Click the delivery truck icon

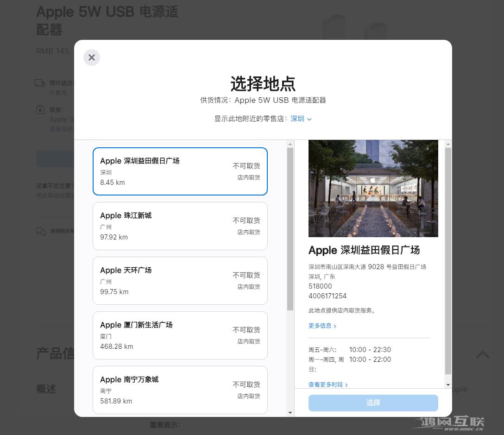pyautogui.click(x=40, y=83)
